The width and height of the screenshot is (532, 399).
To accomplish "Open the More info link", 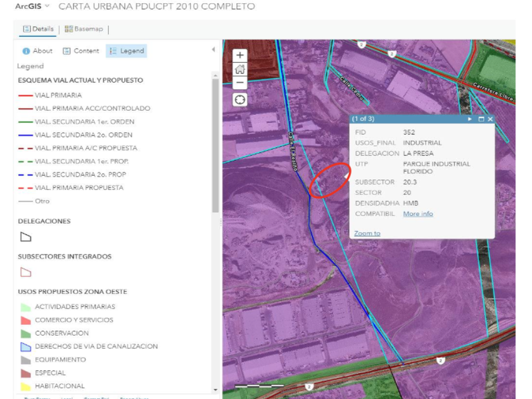I will (418, 214).
